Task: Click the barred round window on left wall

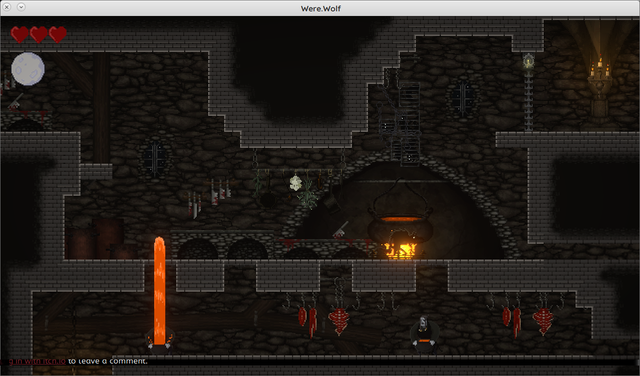Action: click(154, 157)
